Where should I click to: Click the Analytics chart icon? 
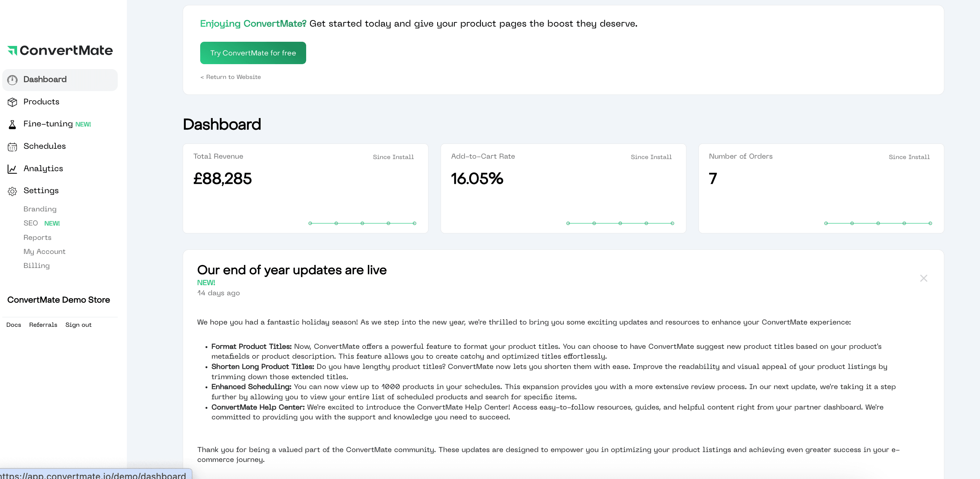coord(12,169)
